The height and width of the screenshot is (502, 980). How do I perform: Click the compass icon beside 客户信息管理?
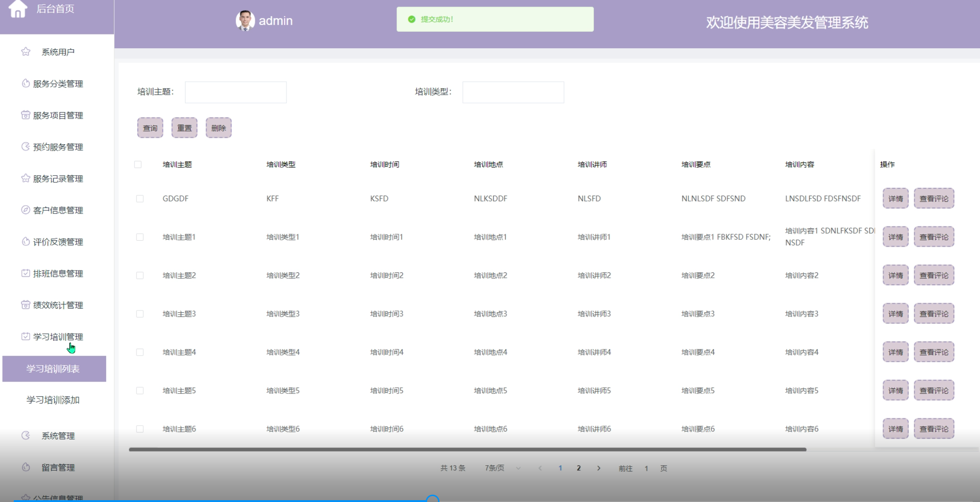click(x=26, y=210)
